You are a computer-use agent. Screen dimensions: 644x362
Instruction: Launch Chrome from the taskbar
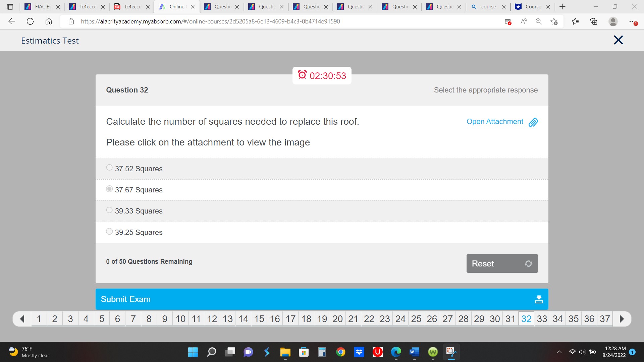[x=341, y=352]
